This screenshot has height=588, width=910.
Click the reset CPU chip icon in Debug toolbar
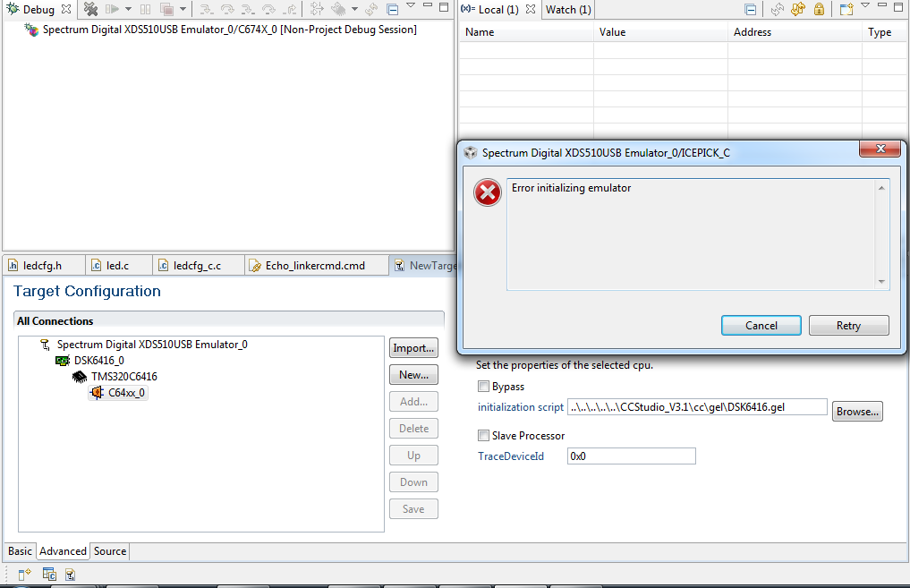tap(338, 9)
